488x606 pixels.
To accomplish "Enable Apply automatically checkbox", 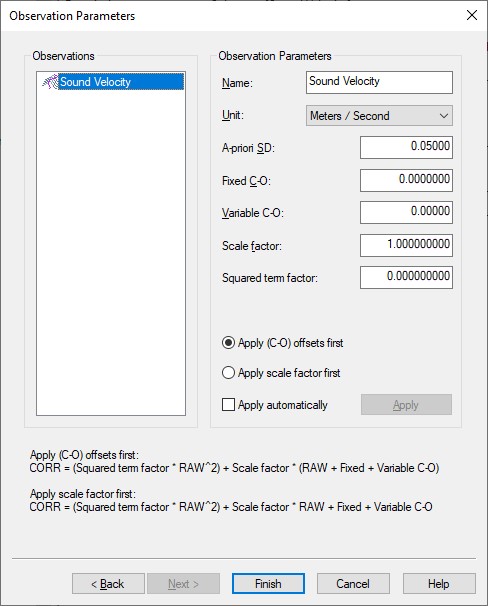I will pos(228,405).
